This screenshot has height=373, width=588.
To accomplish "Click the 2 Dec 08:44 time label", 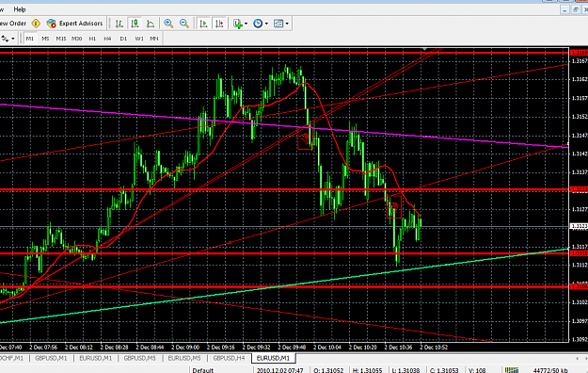I will [x=150, y=348].
